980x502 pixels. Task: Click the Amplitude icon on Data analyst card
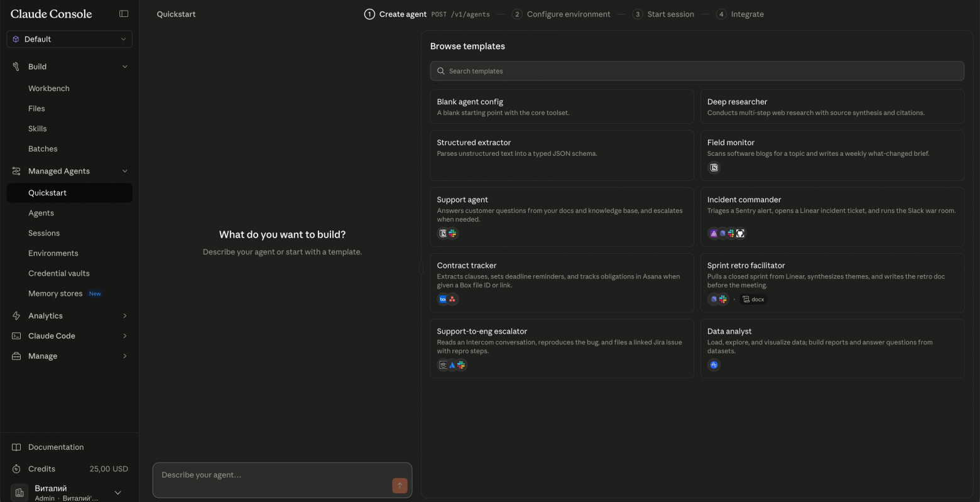714,365
